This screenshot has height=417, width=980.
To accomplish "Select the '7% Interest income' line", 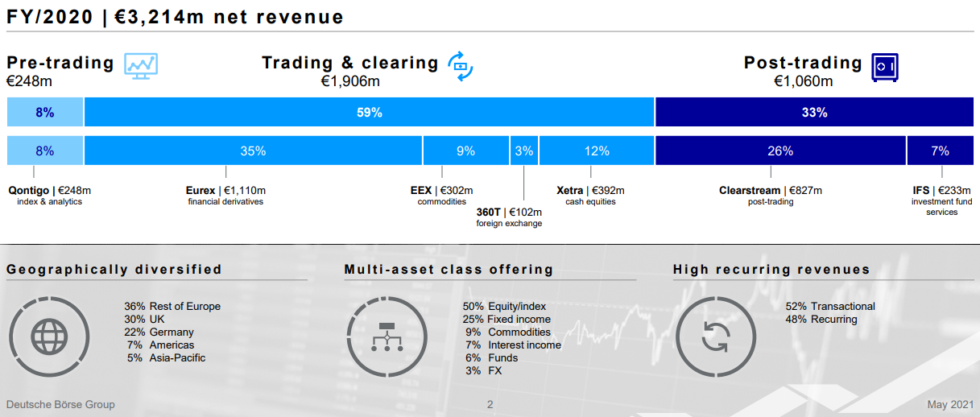I will (x=513, y=345).
